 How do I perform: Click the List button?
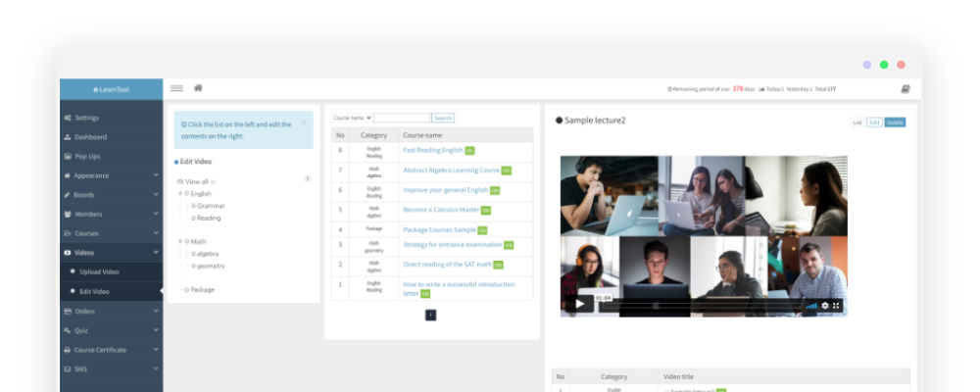857,122
